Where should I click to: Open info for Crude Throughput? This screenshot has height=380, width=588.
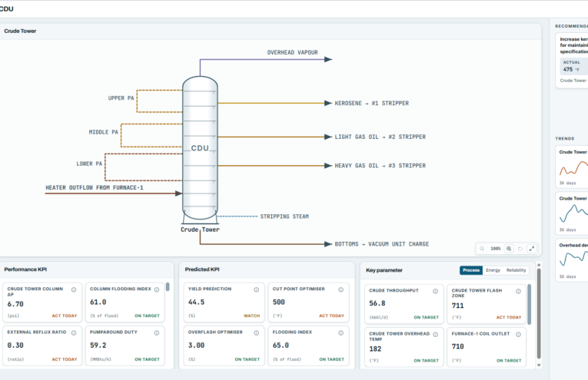point(435,291)
